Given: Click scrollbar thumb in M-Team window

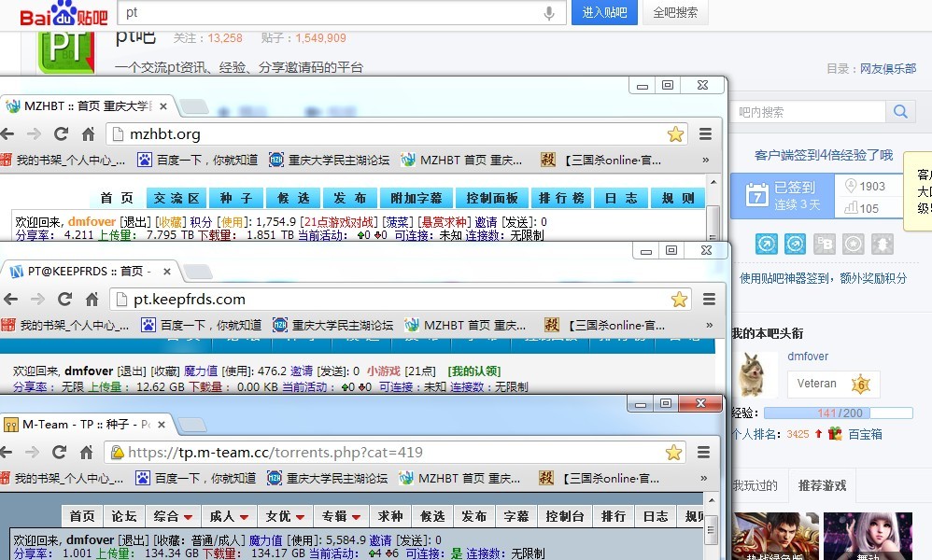Looking at the screenshot, I should (x=711, y=529).
